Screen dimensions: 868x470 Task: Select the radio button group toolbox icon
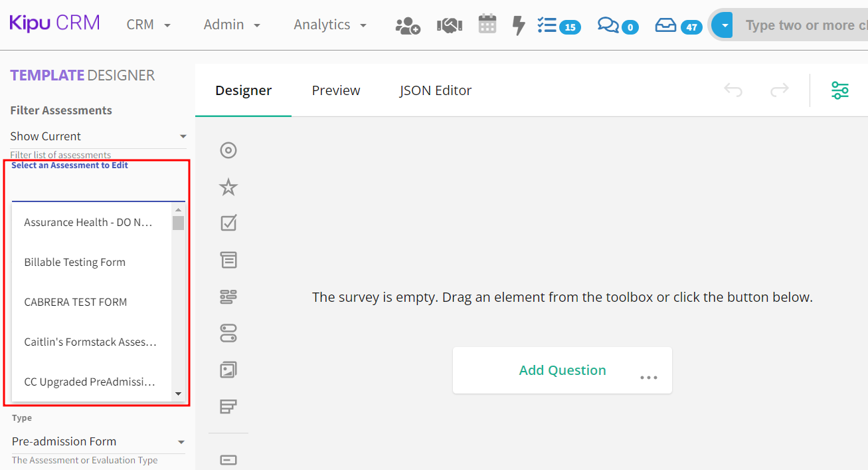[228, 150]
